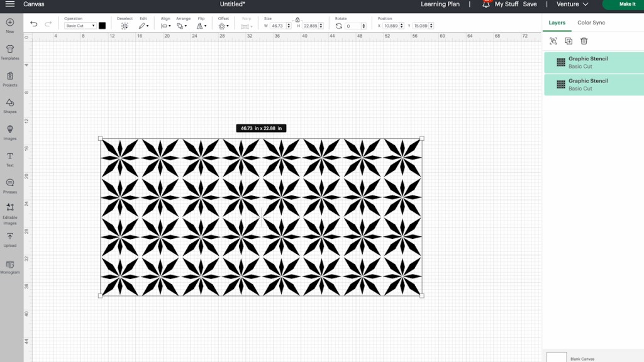Screen dimensions: 644x362
Task: Delete selection using the trash icon
Action: pyautogui.click(x=582, y=40)
